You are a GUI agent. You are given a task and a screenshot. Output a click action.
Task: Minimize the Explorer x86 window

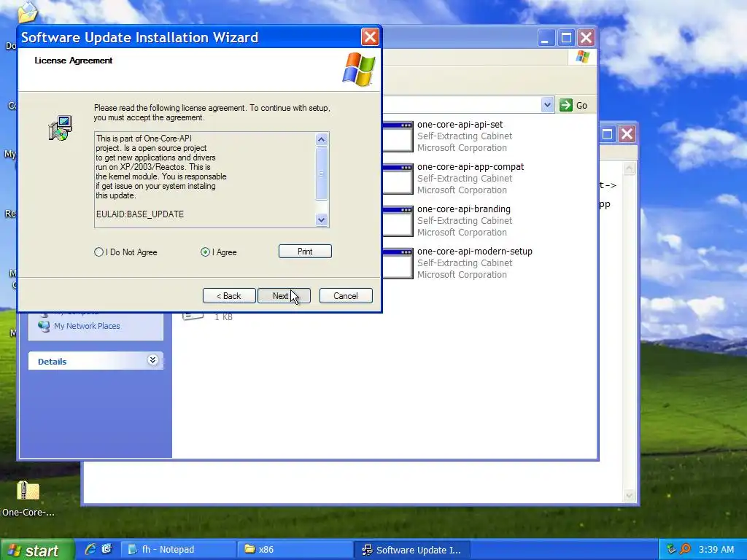(x=546, y=38)
